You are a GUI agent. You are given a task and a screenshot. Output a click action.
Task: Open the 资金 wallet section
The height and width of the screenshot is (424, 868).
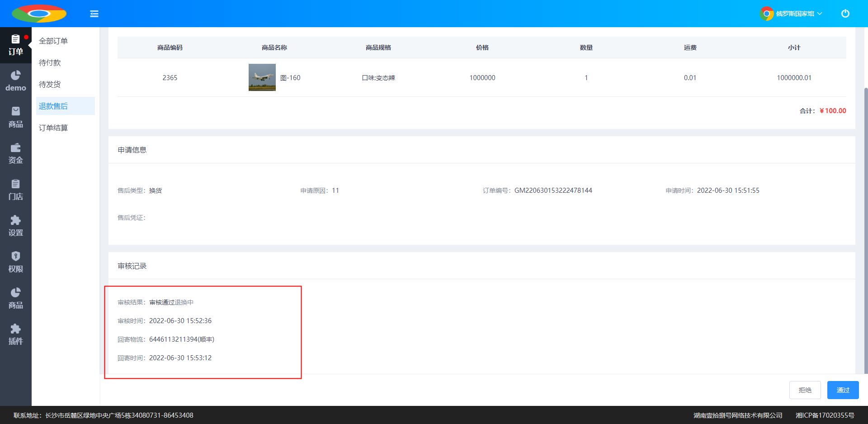pos(16,154)
